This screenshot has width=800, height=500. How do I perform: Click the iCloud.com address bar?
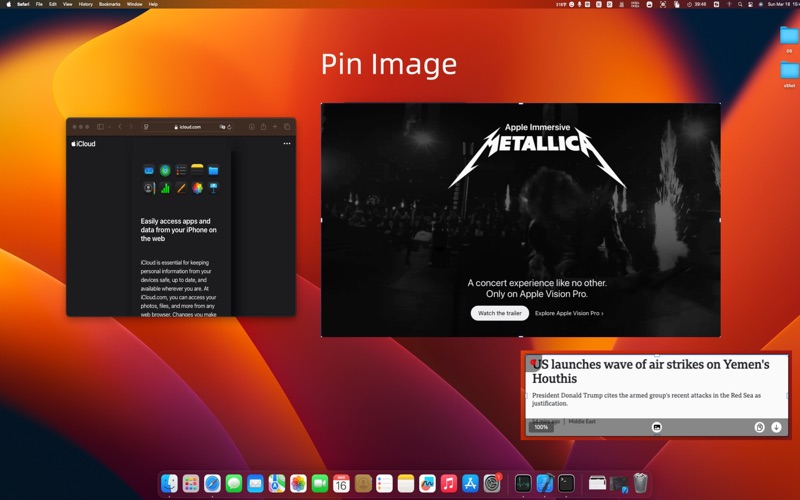click(x=190, y=127)
